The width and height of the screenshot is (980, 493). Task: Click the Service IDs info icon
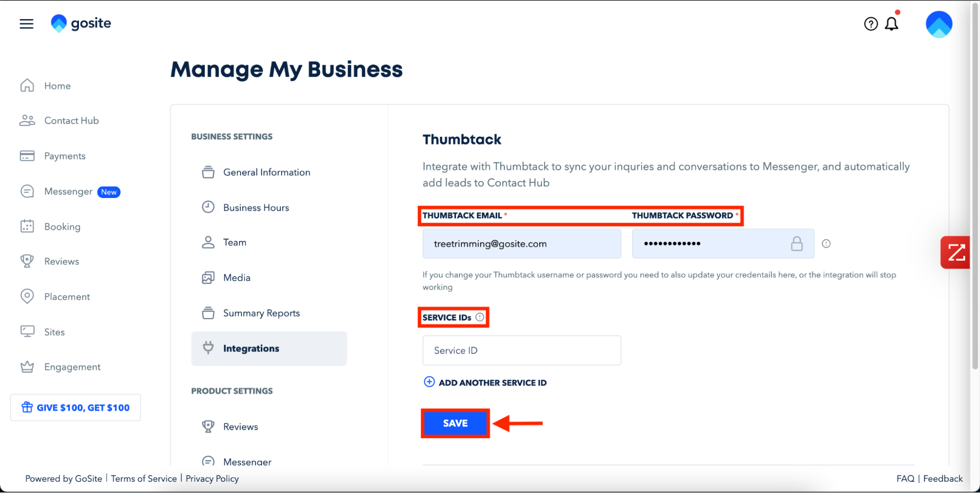coord(480,317)
